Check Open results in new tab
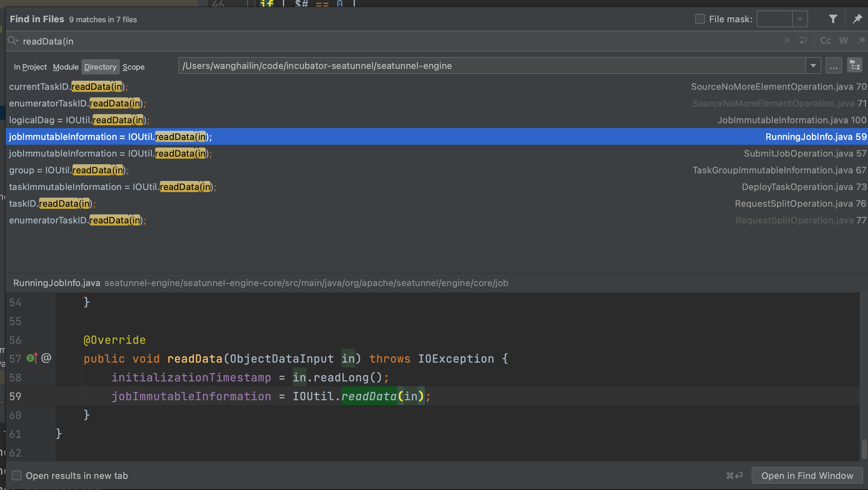Screen dimensions: 868x490 click(x=17, y=475)
